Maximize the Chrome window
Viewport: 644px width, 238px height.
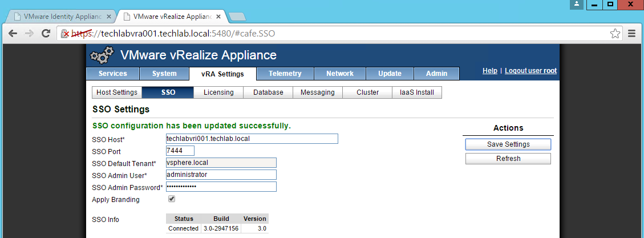610,5
